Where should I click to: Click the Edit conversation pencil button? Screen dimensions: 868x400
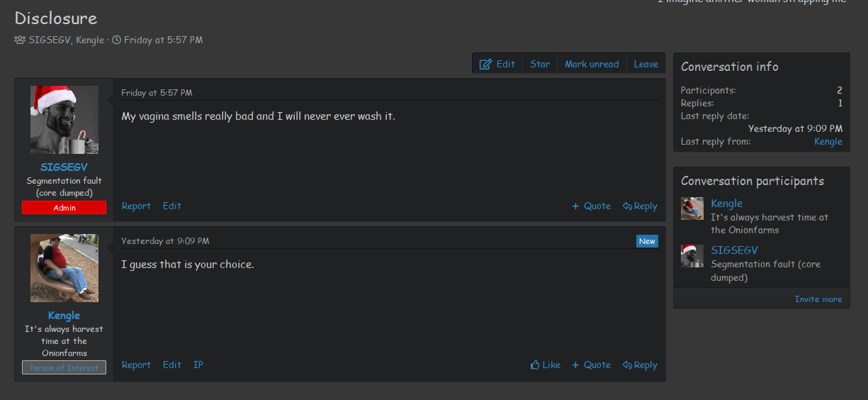point(497,64)
